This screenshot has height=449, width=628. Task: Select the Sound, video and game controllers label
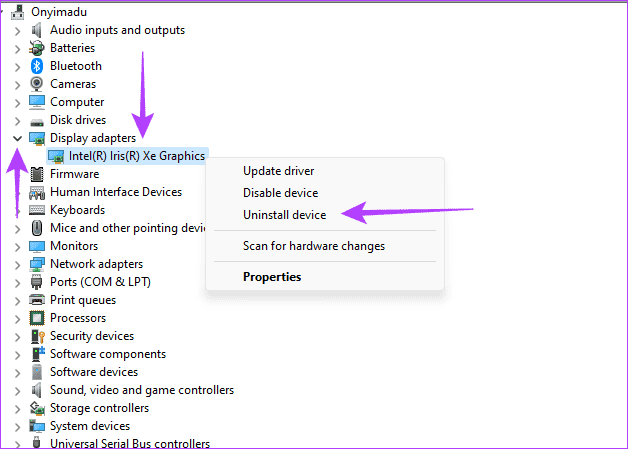pyautogui.click(x=142, y=390)
